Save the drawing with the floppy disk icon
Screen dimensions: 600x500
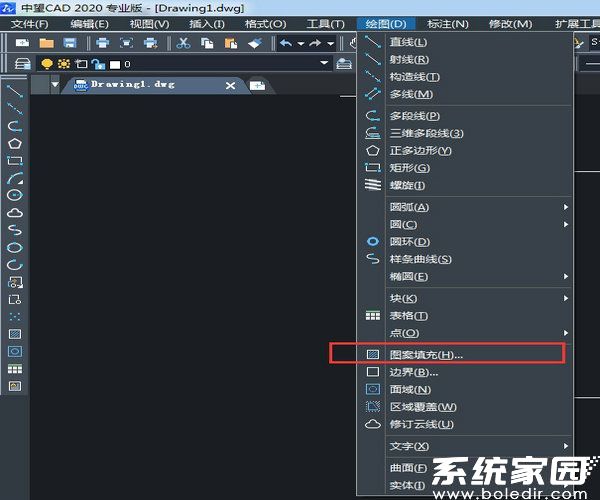coord(70,43)
